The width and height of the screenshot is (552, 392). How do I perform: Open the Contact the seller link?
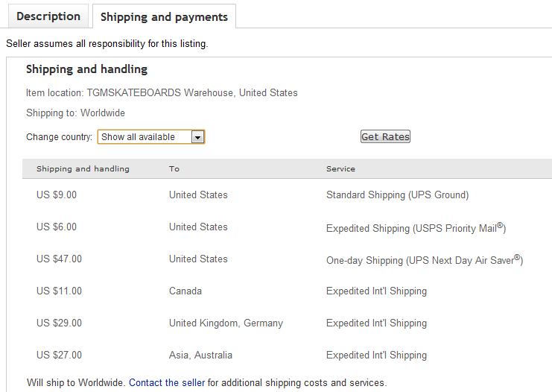167,383
